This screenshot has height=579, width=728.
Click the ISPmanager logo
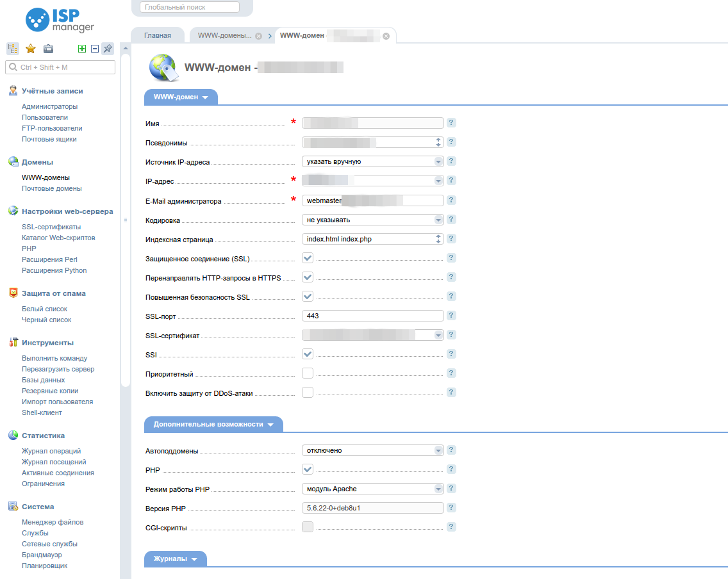coord(60,20)
